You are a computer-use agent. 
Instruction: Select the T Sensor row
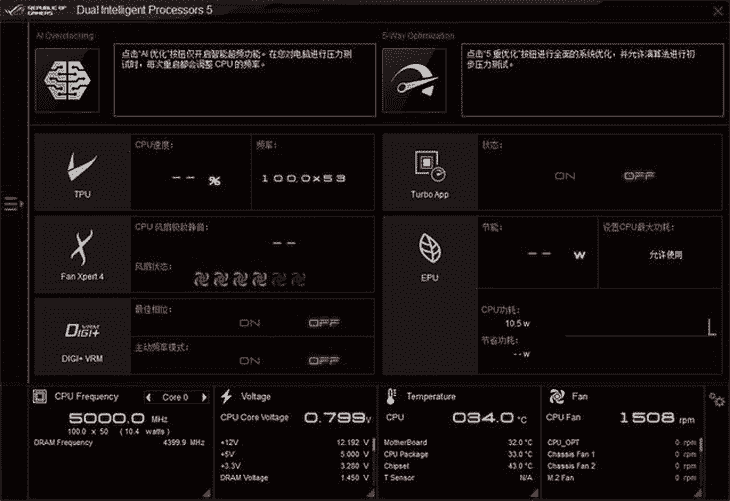click(458, 478)
